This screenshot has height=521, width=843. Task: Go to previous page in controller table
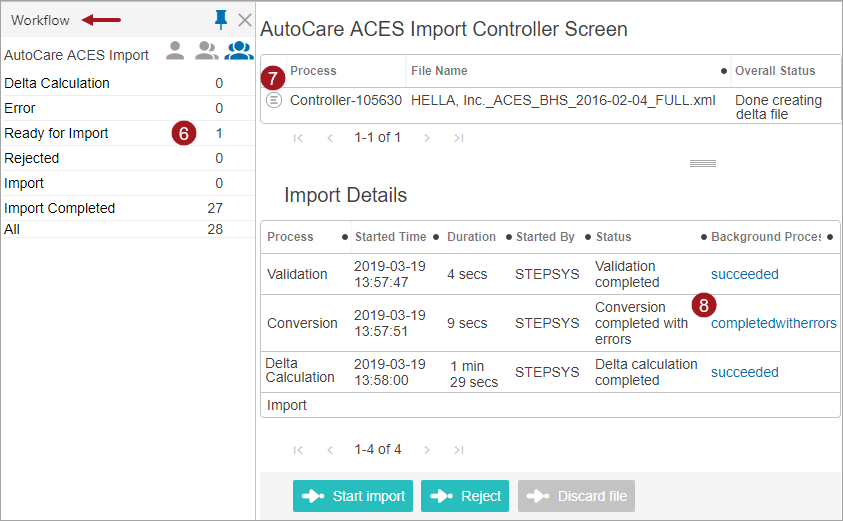click(x=330, y=138)
